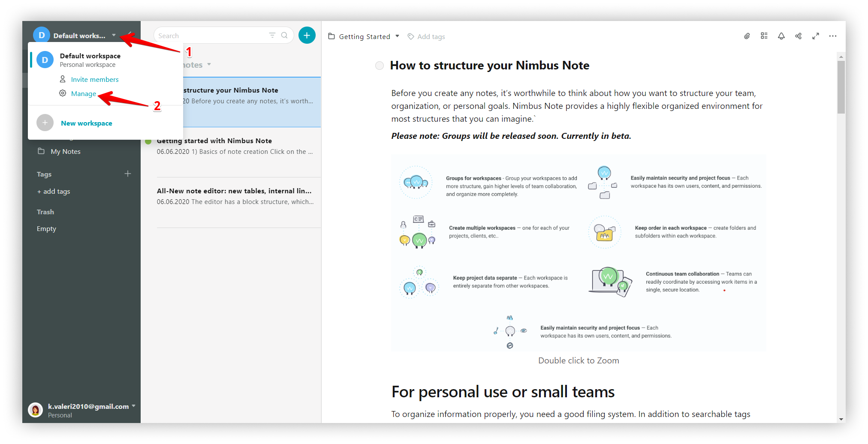Share the note via share icon
The image size is (868, 444).
[x=798, y=36]
